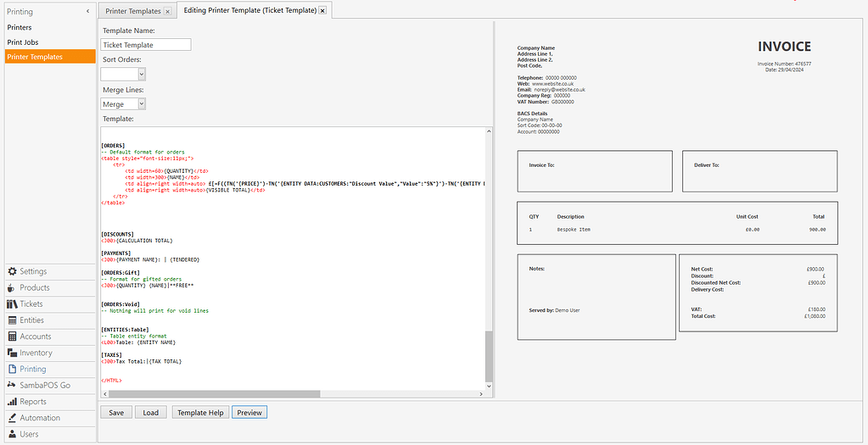This screenshot has height=445, width=868.
Task: Click the {CALCULATION TOTAL} template line
Action: 137,241
